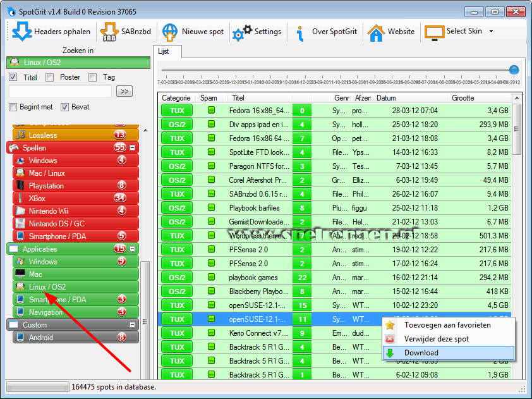
Task: Click the Android device icon
Action: point(20,337)
